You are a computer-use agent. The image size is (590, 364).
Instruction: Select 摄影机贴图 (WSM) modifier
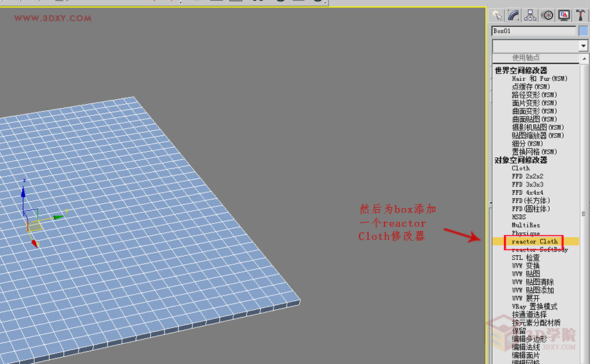coord(538,127)
